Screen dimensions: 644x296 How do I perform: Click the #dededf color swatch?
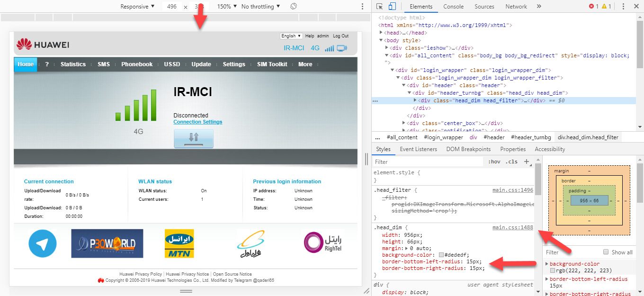441,255
